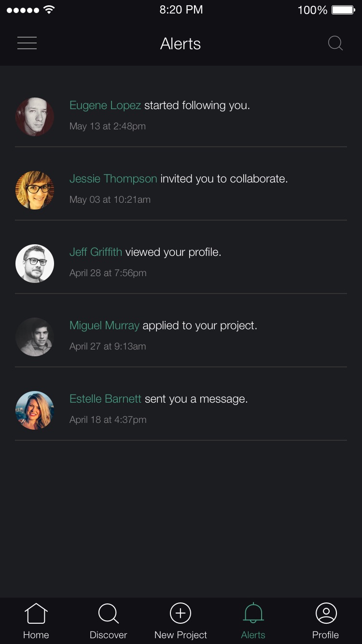Switch to the Discover tab label
The image size is (362, 644).
pos(108,635)
